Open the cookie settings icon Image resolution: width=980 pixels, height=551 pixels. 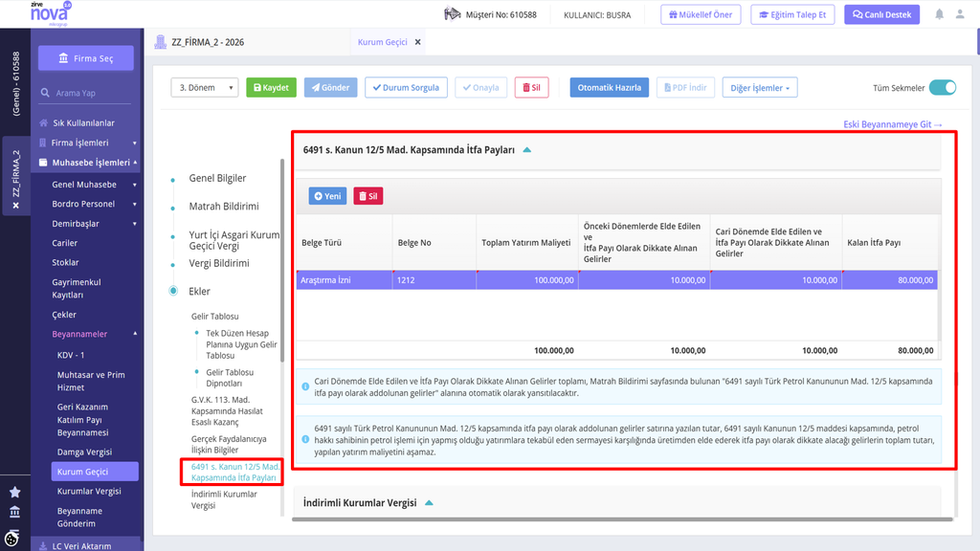pyautogui.click(x=11, y=539)
